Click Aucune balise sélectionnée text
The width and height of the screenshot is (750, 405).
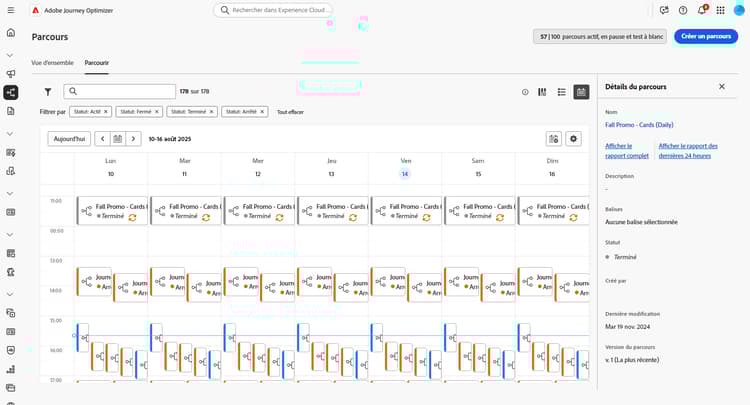pos(641,222)
